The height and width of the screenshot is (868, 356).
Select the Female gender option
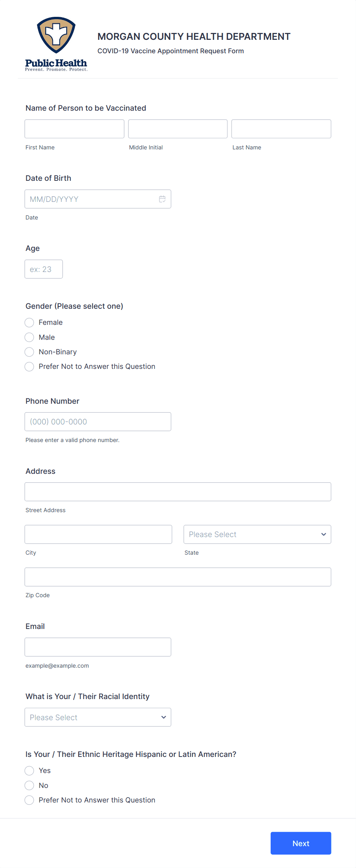29,323
